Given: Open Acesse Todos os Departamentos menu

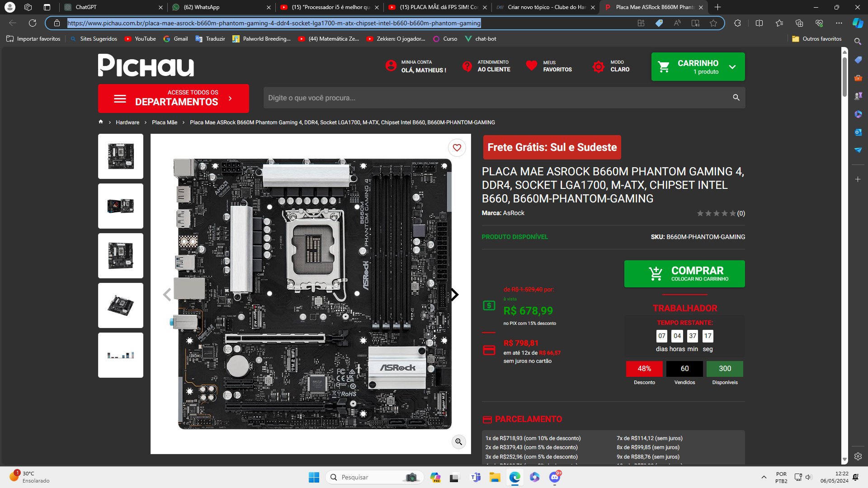Looking at the screenshot, I should [x=174, y=98].
